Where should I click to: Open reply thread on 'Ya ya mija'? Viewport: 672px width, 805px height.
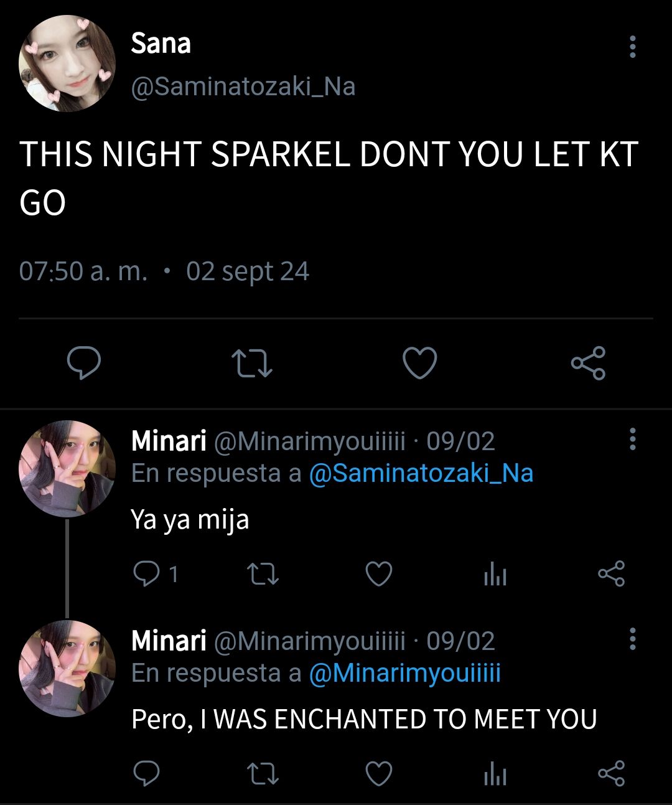(x=156, y=573)
